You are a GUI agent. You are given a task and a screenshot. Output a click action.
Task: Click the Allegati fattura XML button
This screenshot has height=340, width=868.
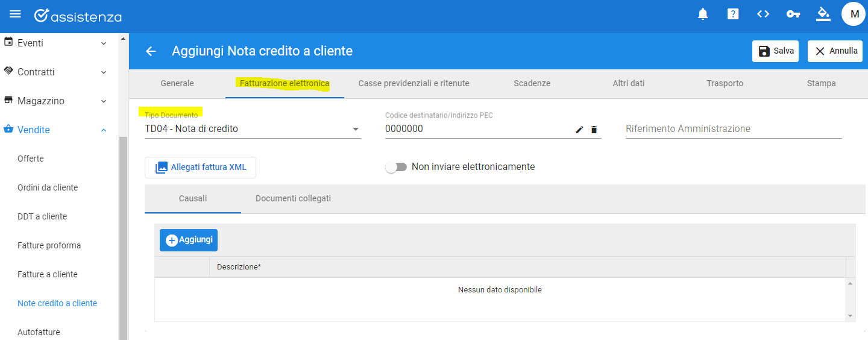[200, 168]
